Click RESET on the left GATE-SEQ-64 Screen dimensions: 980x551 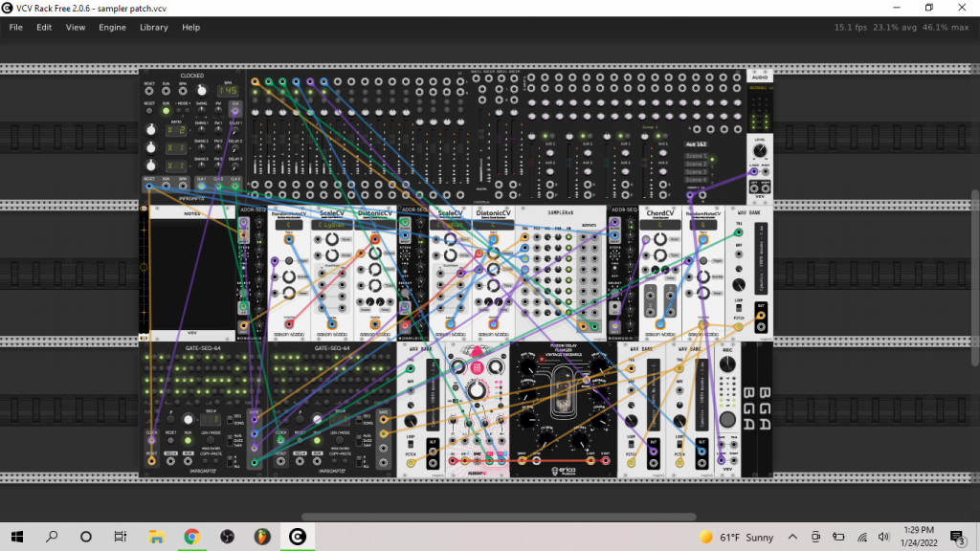pos(170,440)
